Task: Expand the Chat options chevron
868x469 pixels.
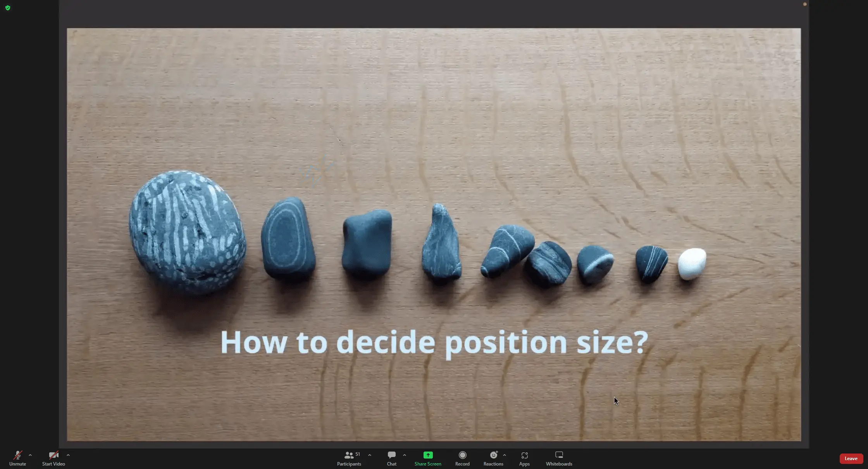Action: pos(405,455)
